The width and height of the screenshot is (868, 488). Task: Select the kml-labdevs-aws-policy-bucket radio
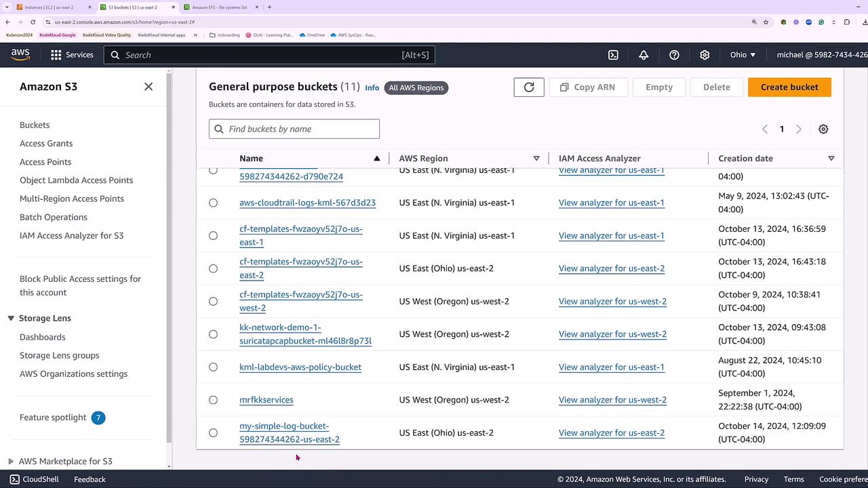[213, 367]
